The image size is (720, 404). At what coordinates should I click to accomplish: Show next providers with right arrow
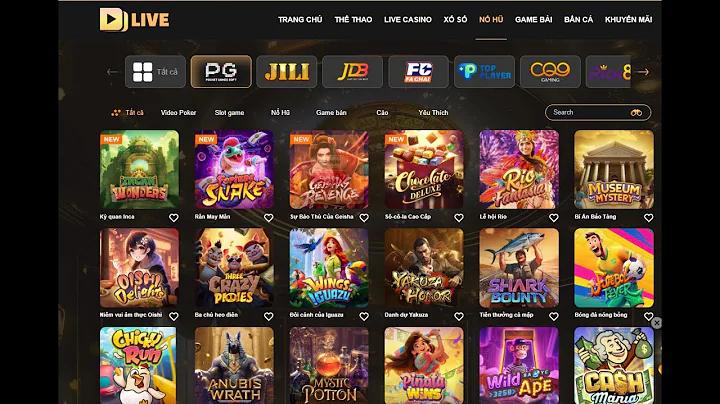coord(643,72)
